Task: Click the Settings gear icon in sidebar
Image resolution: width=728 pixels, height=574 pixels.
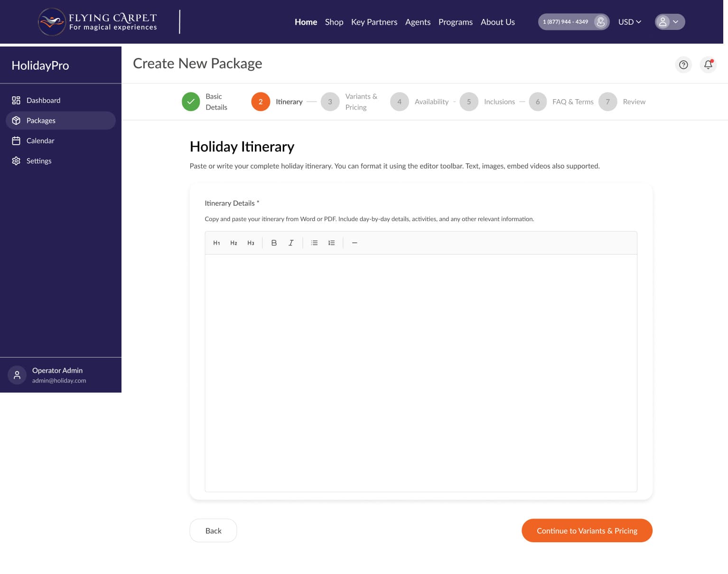Action: tap(16, 161)
